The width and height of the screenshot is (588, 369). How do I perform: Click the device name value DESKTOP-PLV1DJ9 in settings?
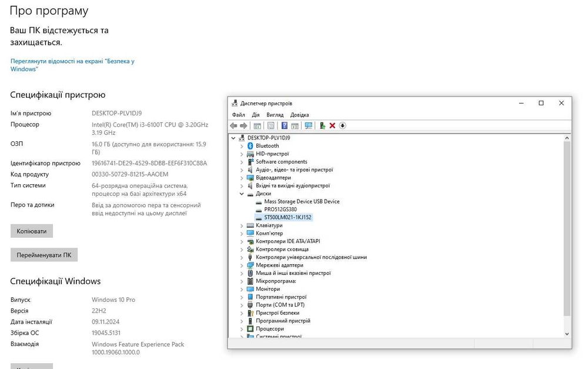pos(116,114)
